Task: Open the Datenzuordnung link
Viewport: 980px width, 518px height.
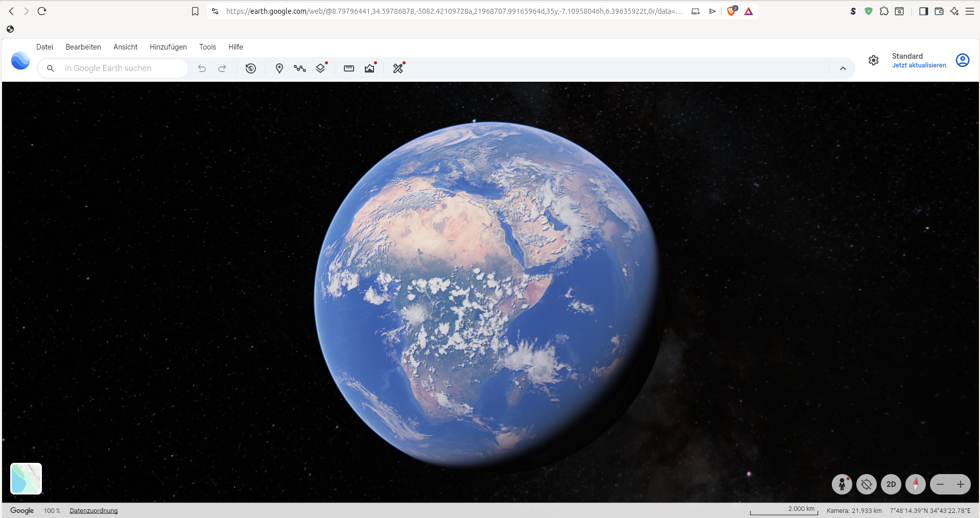Action: (x=94, y=511)
